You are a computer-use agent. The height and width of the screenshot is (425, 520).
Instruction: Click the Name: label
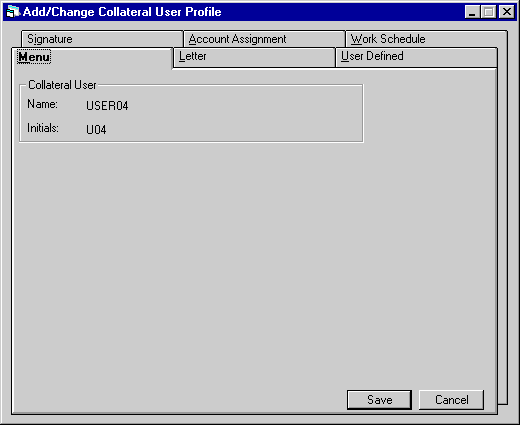point(42,104)
